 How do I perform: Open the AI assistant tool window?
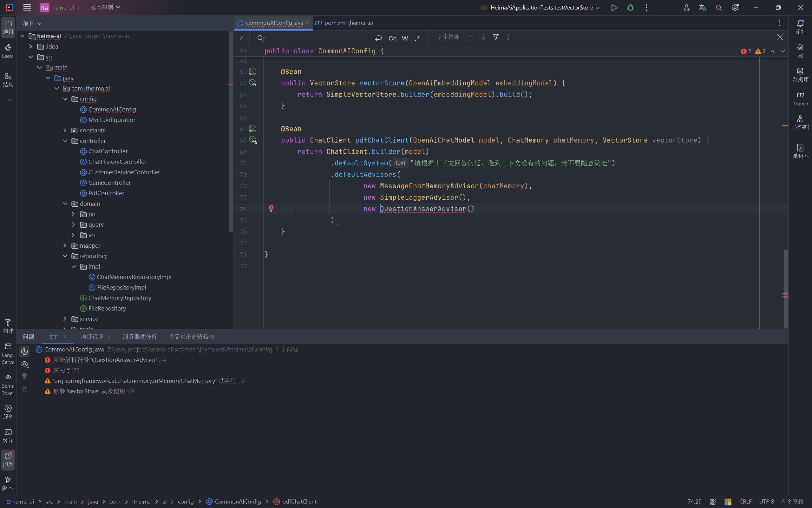(800, 51)
